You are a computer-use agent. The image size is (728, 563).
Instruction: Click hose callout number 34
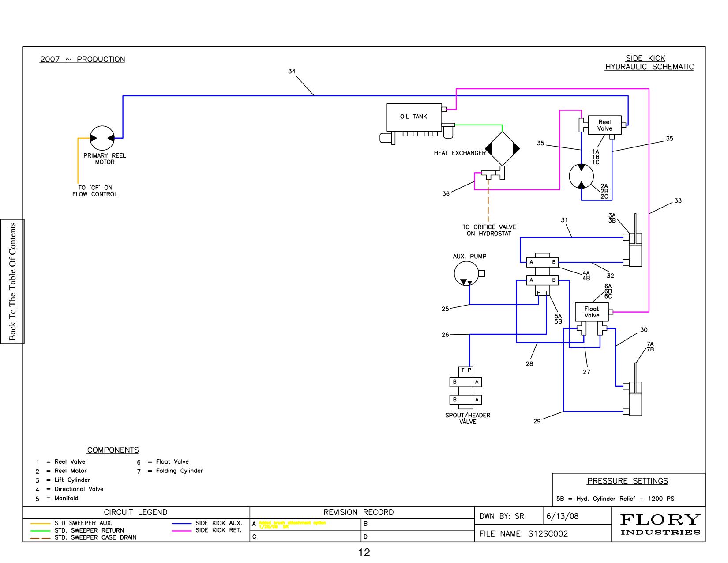coord(292,71)
